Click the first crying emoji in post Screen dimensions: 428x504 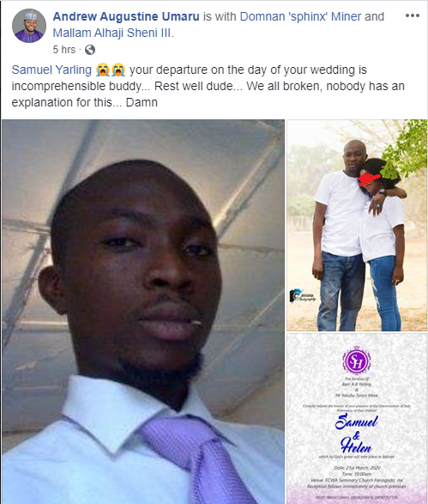tap(102, 70)
